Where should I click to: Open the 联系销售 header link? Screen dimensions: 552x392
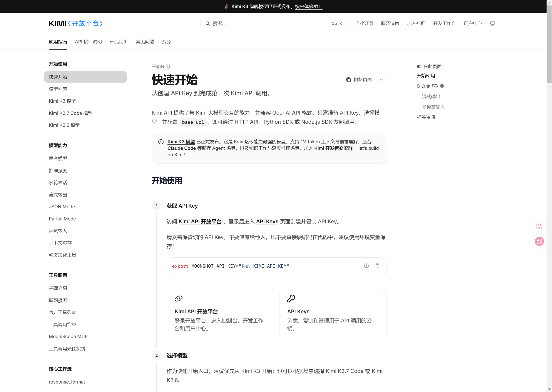pos(390,23)
